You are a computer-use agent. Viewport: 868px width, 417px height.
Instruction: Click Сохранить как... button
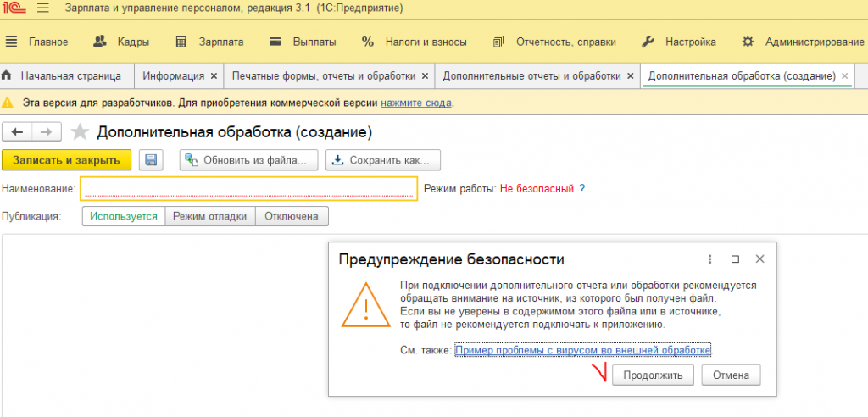click(382, 160)
